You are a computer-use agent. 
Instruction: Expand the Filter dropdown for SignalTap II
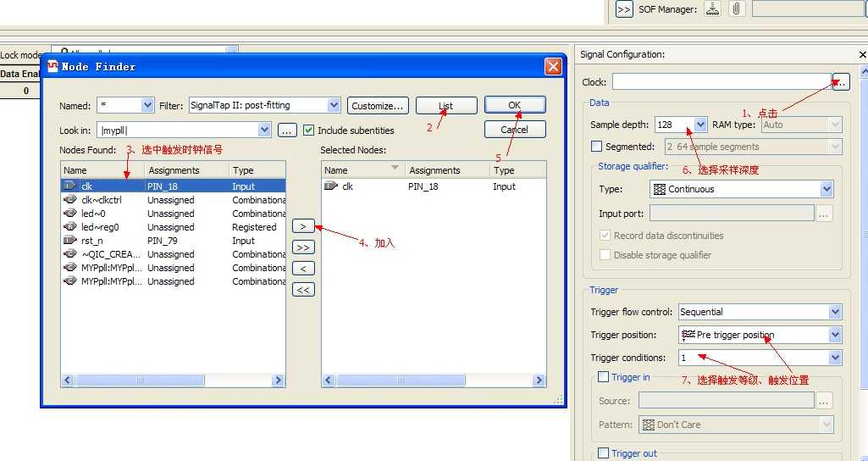click(334, 105)
